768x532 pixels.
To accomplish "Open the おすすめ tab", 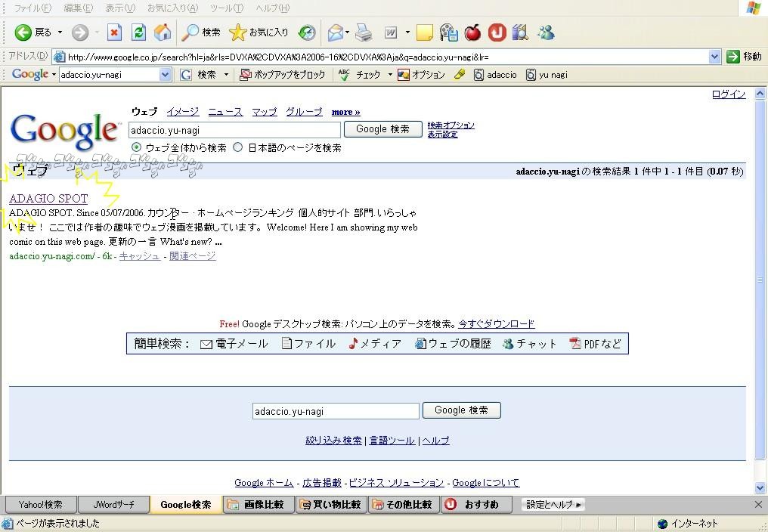I will click(x=476, y=504).
